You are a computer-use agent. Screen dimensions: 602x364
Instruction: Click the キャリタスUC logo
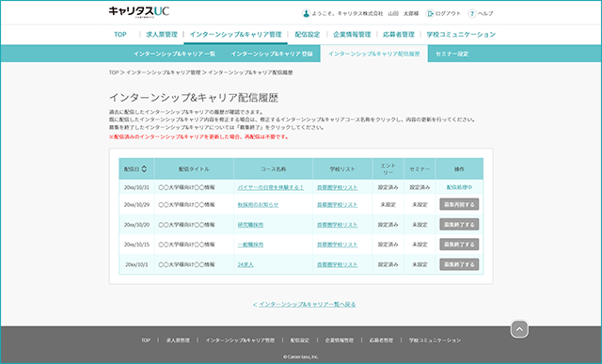138,12
